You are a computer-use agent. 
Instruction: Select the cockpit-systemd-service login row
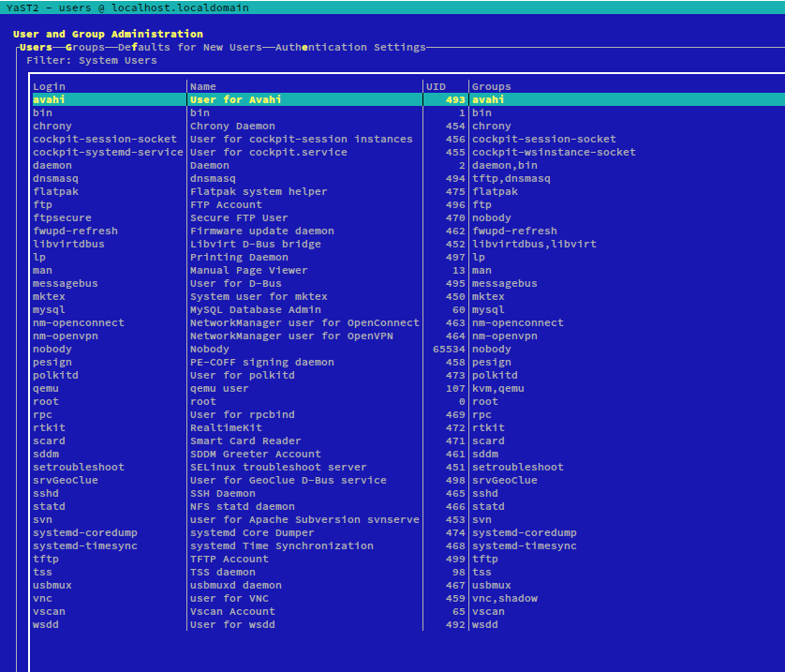[108, 152]
